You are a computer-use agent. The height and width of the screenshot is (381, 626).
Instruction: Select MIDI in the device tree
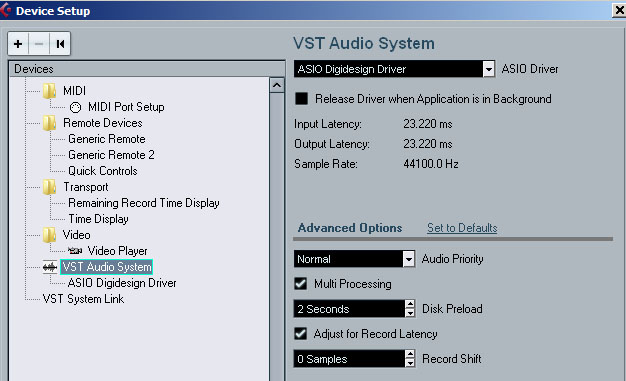74,91
